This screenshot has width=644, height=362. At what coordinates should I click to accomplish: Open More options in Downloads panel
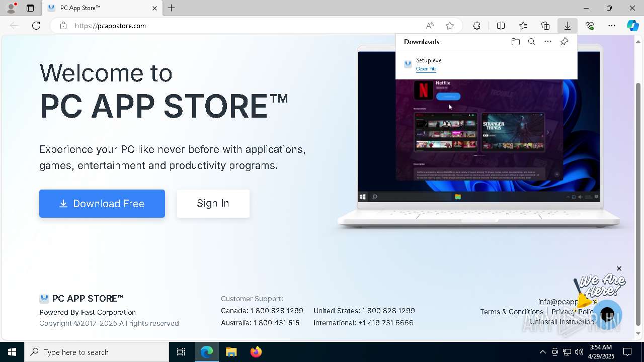pyautogui.click(x=548, y=42)
